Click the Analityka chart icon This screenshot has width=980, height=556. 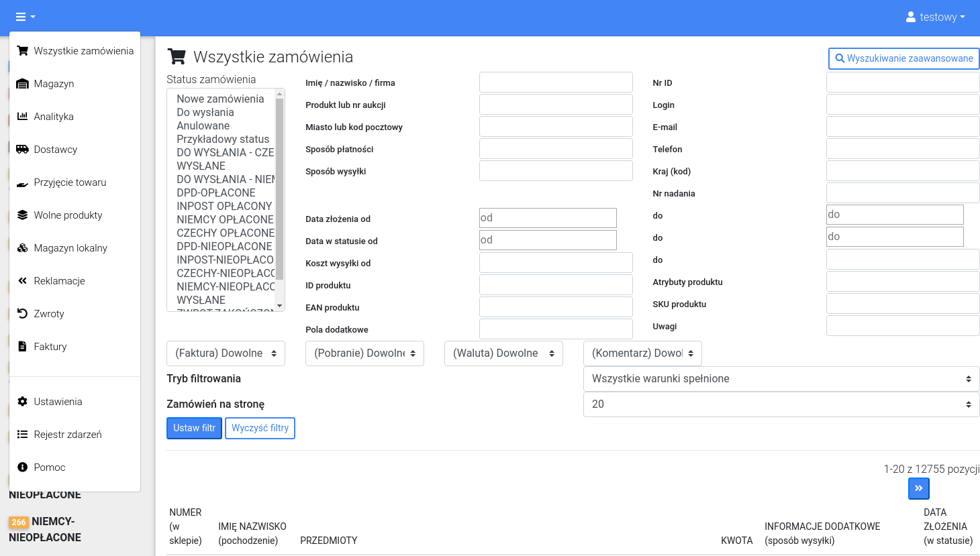coord(22,117)
